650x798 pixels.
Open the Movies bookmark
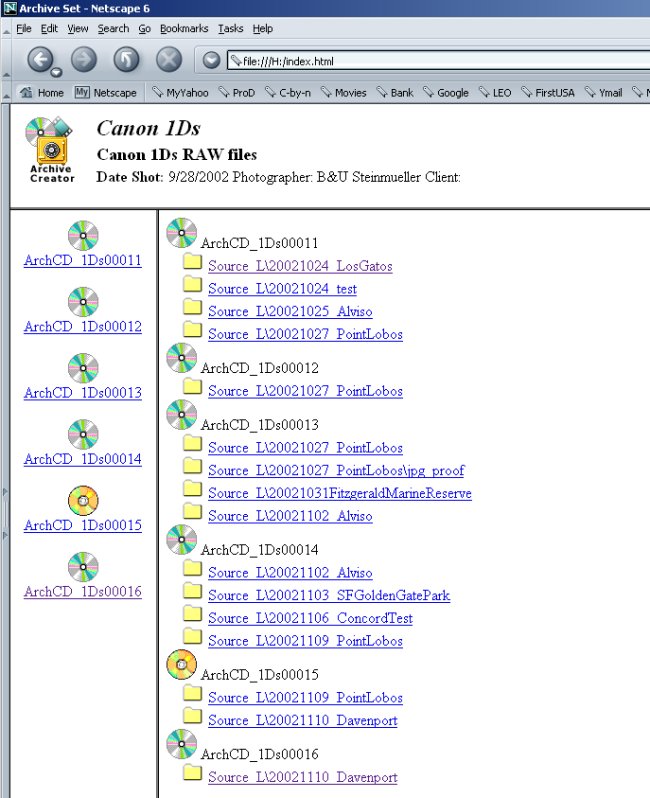tap(344, 93)
